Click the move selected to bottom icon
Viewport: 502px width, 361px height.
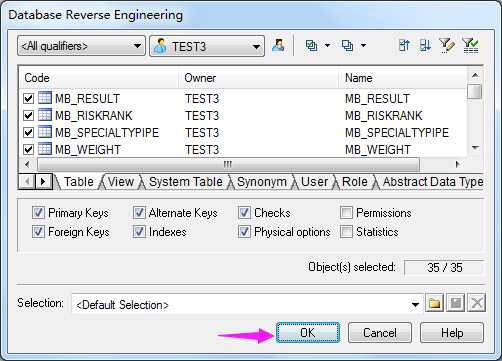425,45
